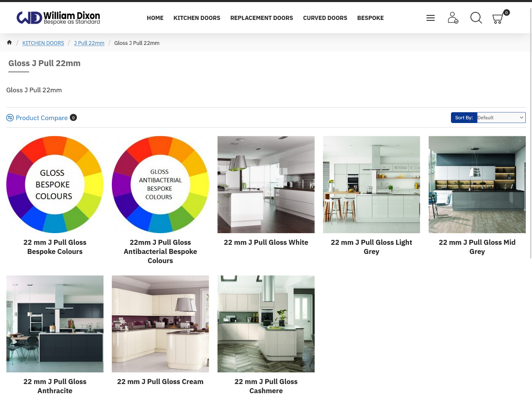Go to Curved Doors menu item
Image resolution: width=532 pixels, height=399 pixels.
click(x=325, y=18)
